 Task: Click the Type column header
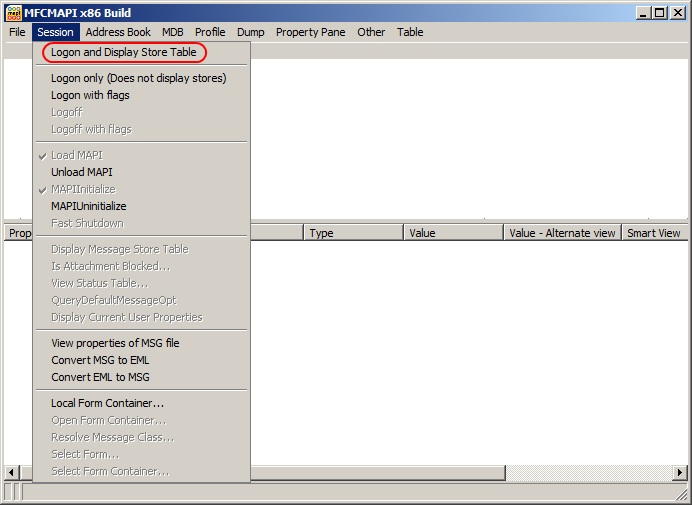click(x=354, y=233)
